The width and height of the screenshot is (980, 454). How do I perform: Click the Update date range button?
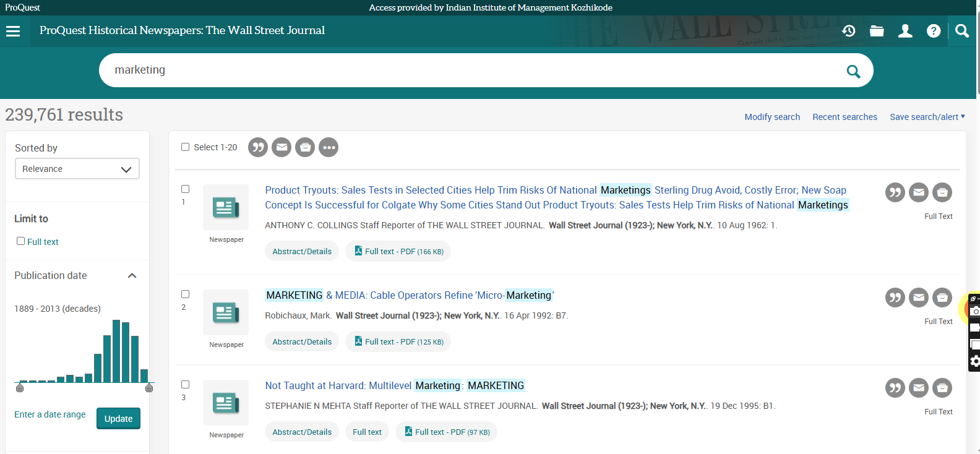[x=118, y=419]
